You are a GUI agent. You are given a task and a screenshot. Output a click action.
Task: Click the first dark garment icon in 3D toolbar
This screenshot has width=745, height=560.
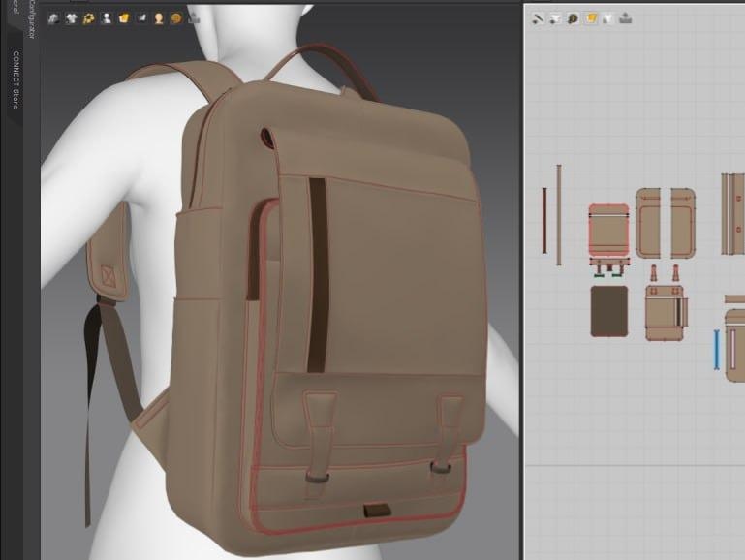click(54, 18)
